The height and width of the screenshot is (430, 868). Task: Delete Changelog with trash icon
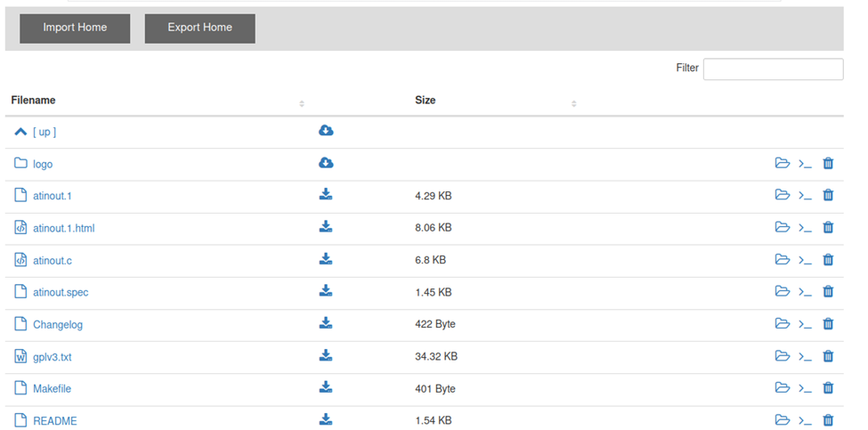click(828, 322)
